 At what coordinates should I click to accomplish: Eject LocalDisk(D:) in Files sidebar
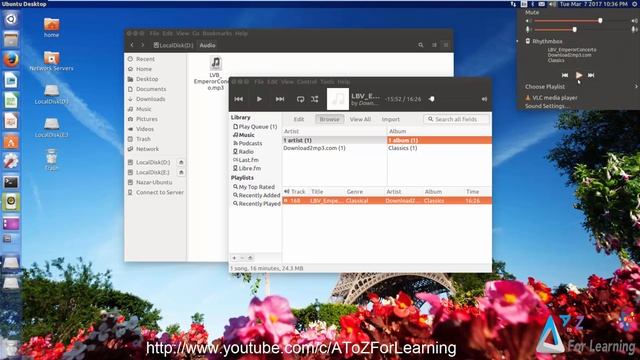181,162
